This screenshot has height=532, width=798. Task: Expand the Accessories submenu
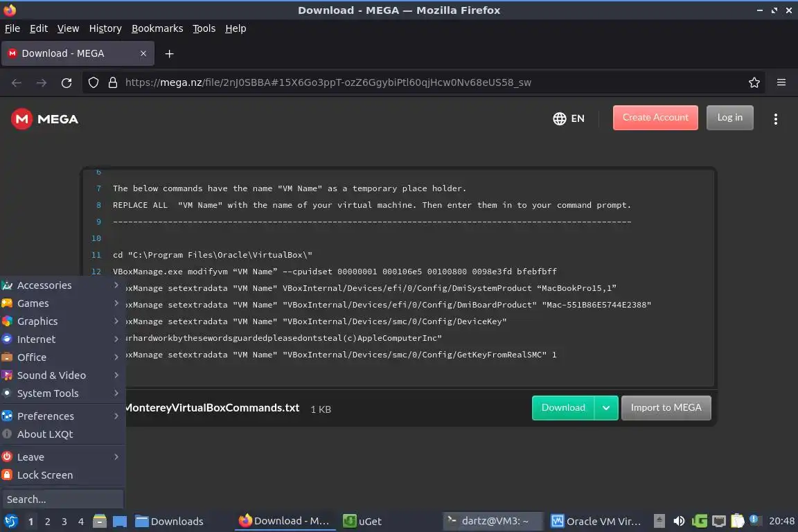[62, 285]
